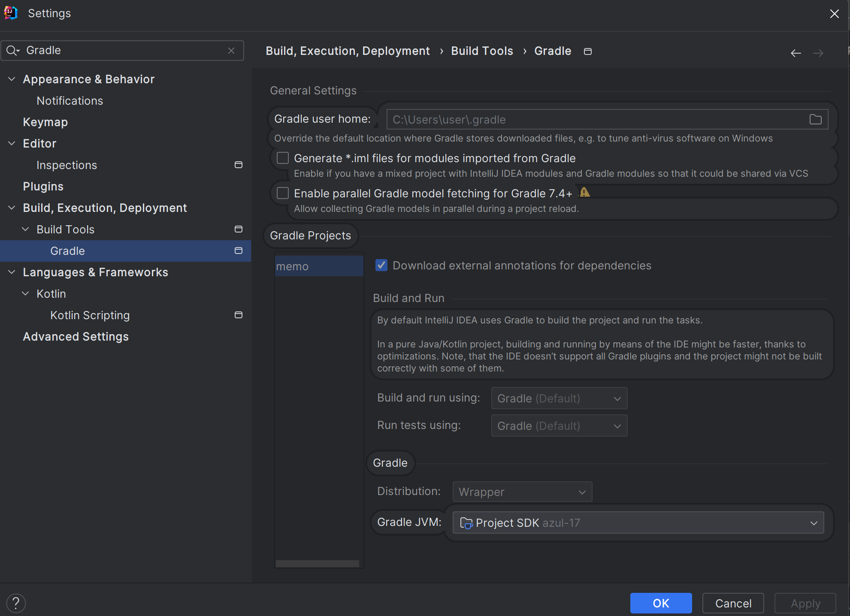Uncheck Download external annotations for dependencies

point(381,265)
